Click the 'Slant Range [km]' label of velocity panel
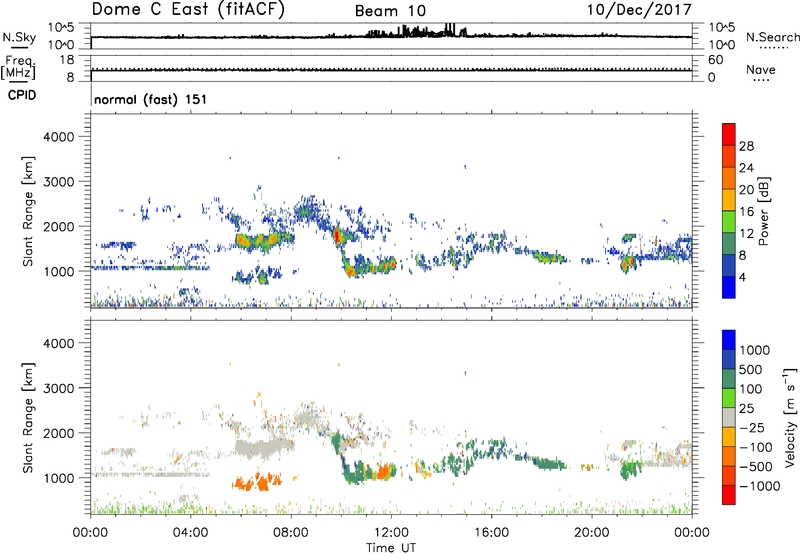800x554 pixels. coord(28,418)
